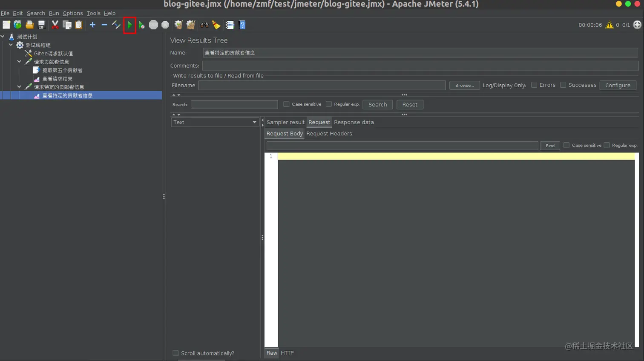Select the Raw view tab
This screenshot has height=361, width=644.
point(272,353)
